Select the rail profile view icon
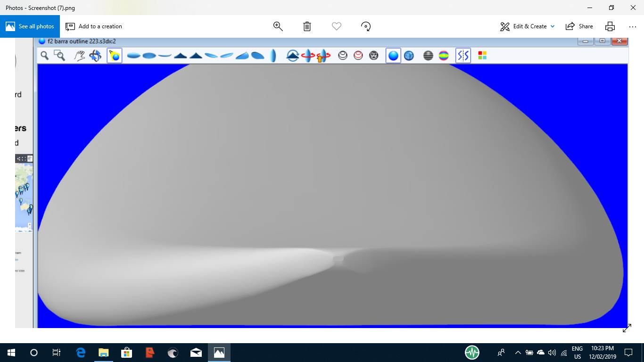Image resolution: width=644 pixels, height=362 pixels. pos(272,55)
